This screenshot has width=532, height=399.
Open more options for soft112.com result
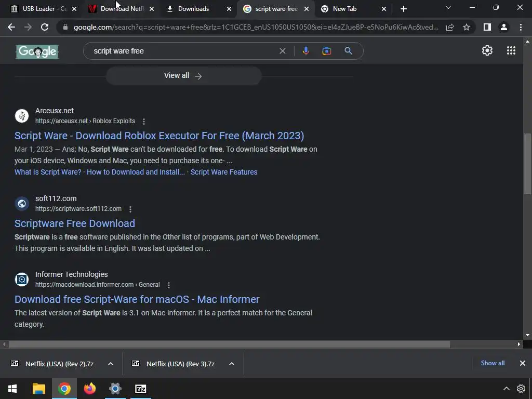(x=130, y=209)
